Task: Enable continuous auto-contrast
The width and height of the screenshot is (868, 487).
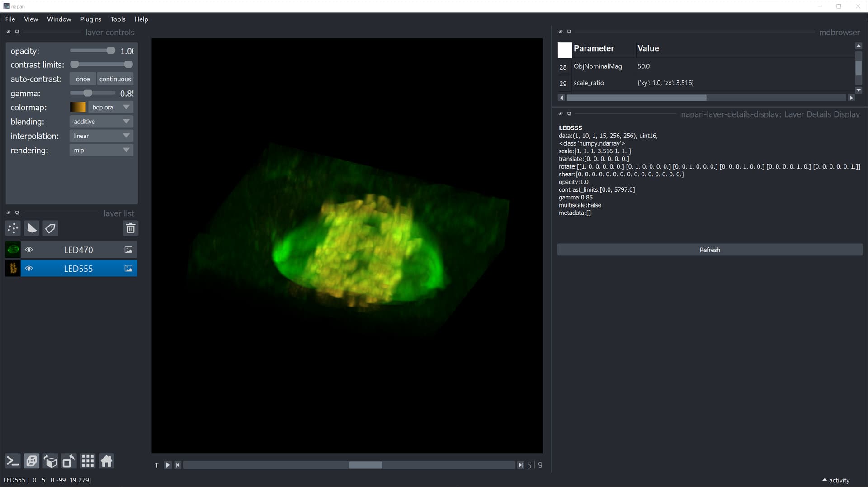Action: [115, 79]
